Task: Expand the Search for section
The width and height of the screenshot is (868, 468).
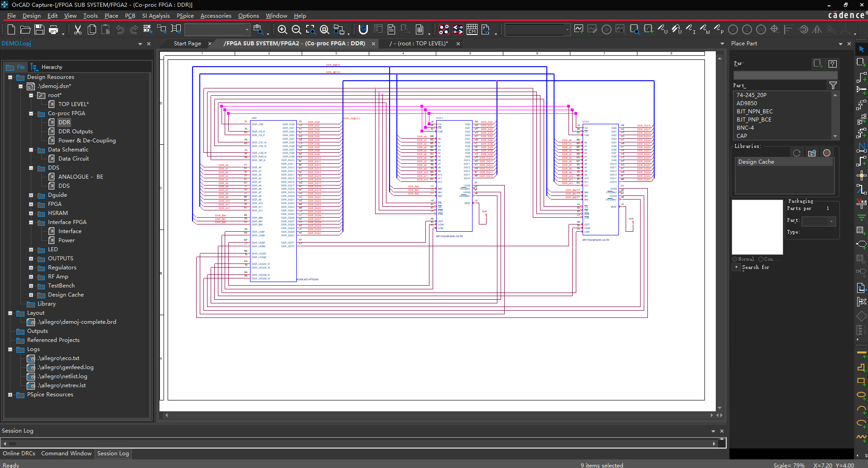Action: coord(736,268)
